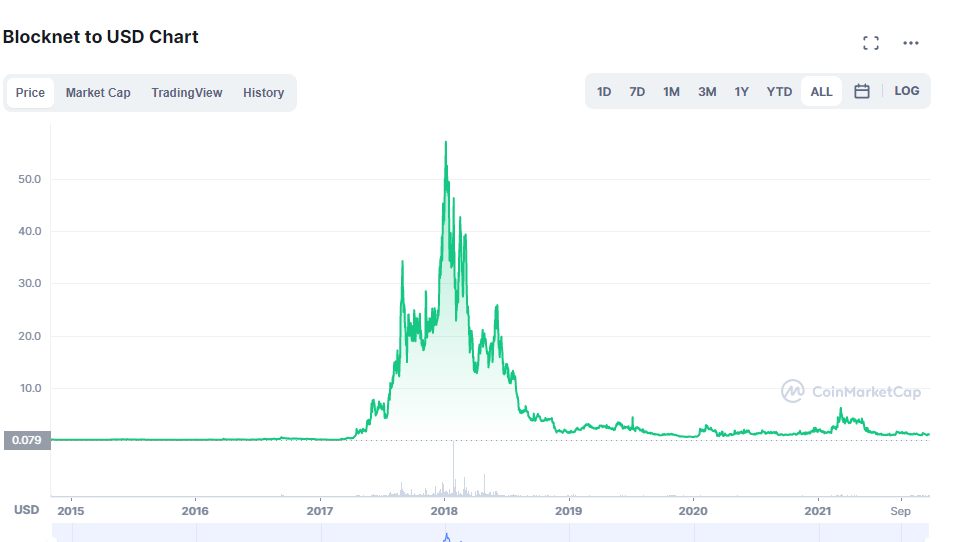The image size is (958, 542).
Task: Toggle LOG scale on chart
Action: [x=907, y=91]
